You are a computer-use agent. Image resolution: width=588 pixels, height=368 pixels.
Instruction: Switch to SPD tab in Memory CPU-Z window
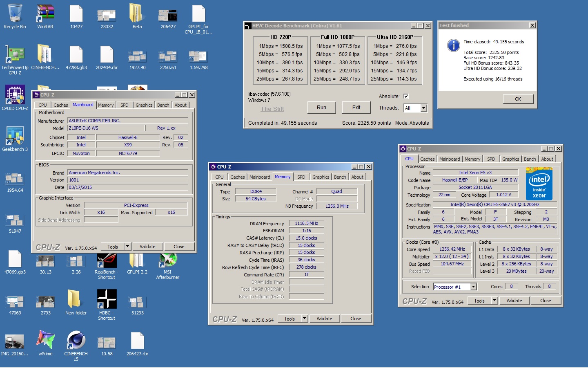point(301,177)
